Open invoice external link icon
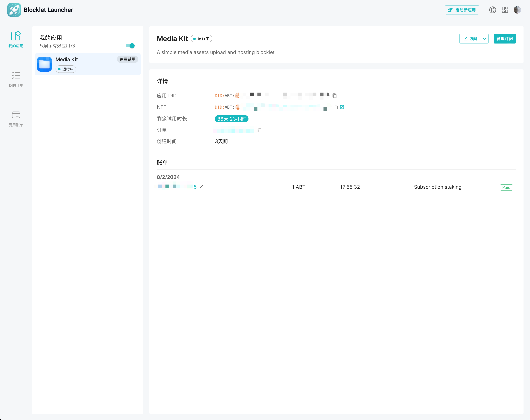 click(x=201, y=187)
